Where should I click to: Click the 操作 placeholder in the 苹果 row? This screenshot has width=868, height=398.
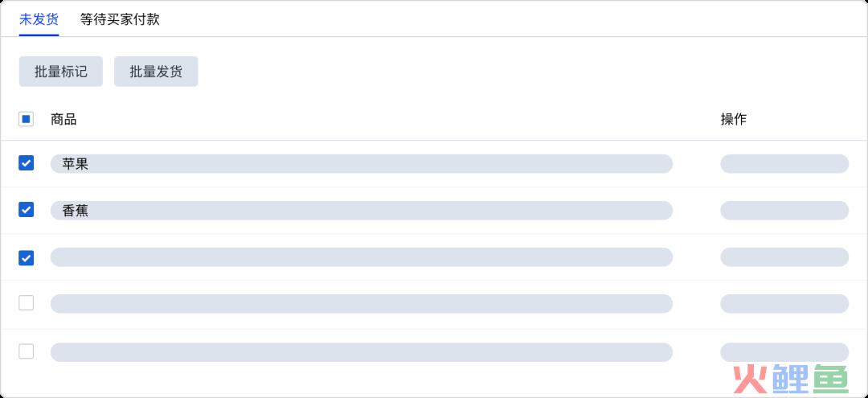click(784, 164)
